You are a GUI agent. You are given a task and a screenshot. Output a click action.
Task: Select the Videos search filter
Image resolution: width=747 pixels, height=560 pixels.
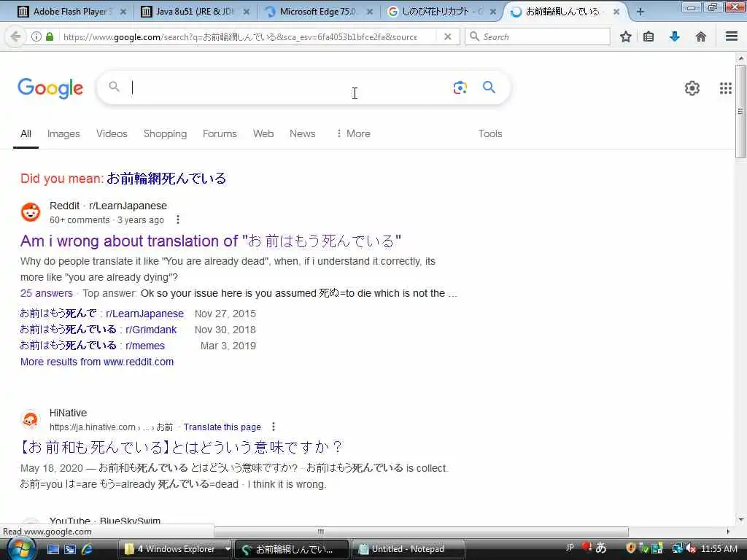[112, 134]
